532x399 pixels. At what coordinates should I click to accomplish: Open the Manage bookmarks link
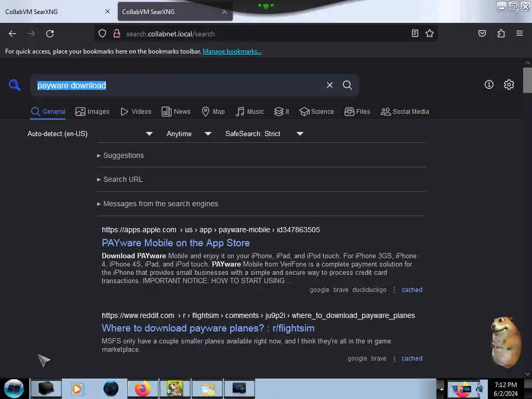click(x=232, y=51)
